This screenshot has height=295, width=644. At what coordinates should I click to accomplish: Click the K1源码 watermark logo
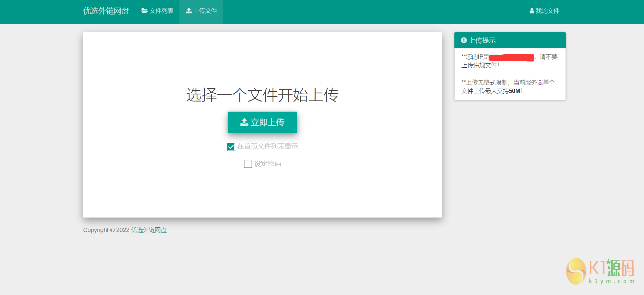click(600, 271)
